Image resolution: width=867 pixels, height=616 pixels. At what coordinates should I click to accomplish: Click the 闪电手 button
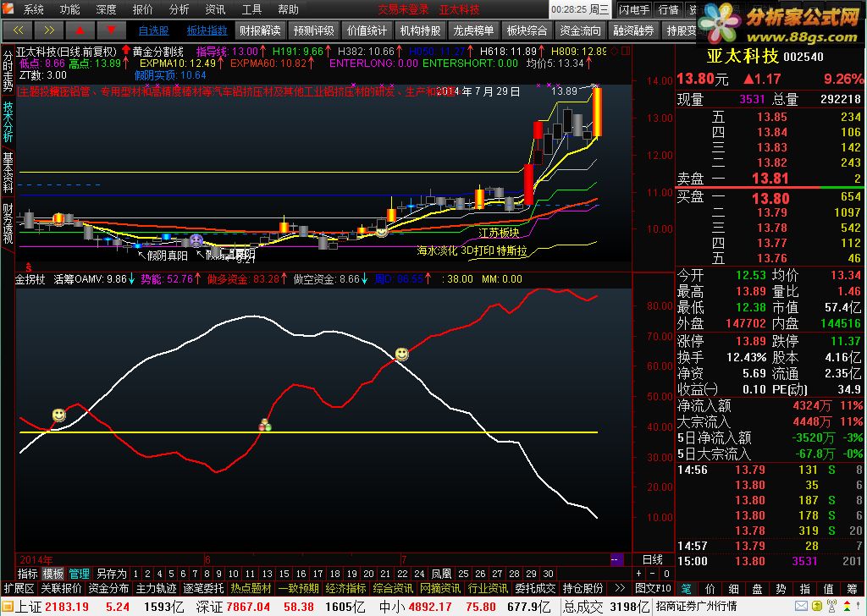[633, 9]
